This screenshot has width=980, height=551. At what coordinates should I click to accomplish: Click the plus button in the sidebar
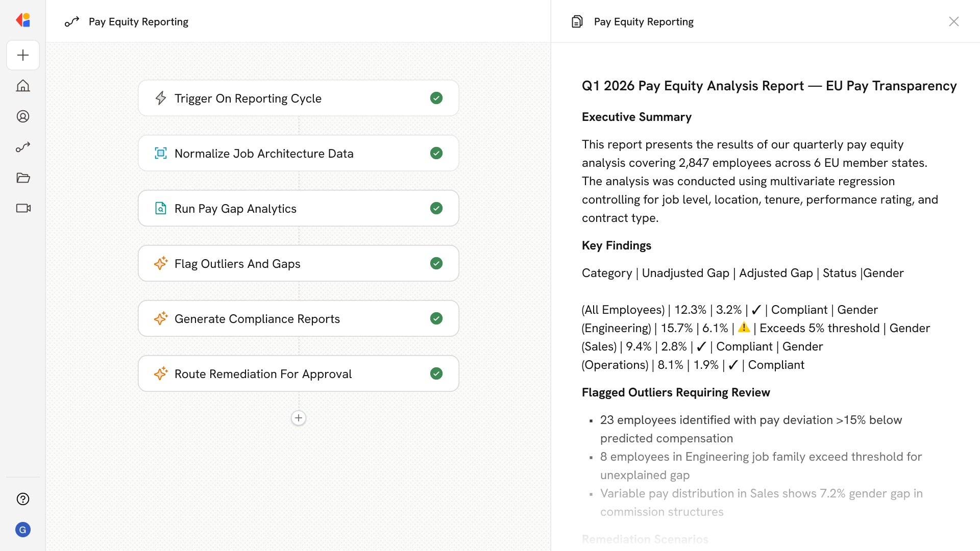point(23,55)
